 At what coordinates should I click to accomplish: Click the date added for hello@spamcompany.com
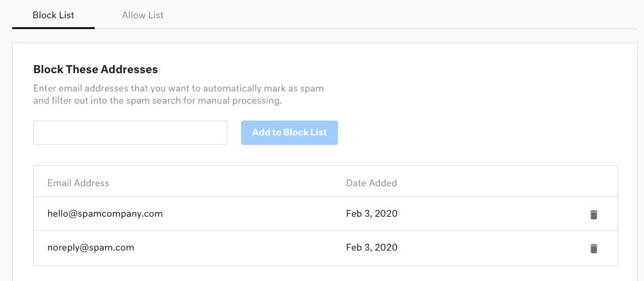tap(371, 214)
